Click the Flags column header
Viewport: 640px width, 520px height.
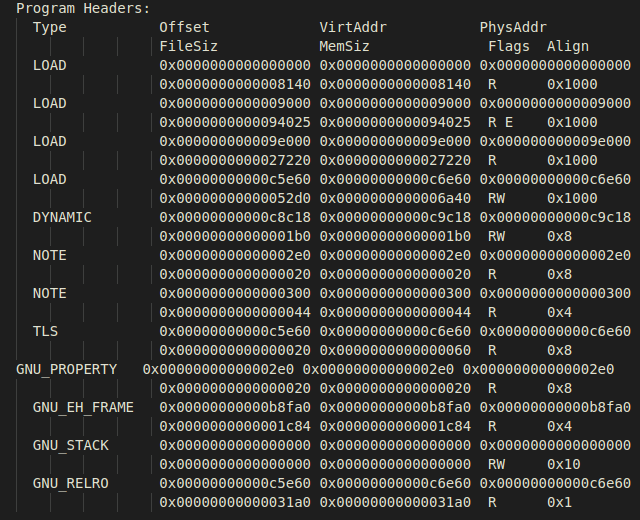[508, 46]
